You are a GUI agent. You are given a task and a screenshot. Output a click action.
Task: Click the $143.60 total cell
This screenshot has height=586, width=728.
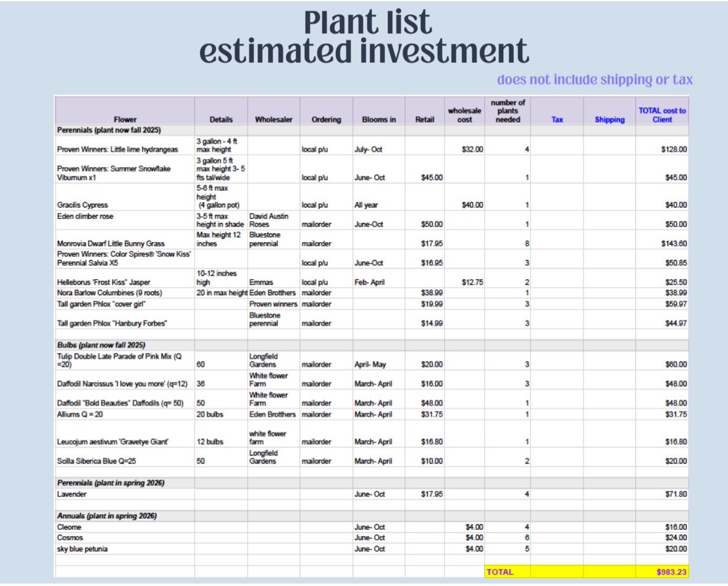pos(662,239)
